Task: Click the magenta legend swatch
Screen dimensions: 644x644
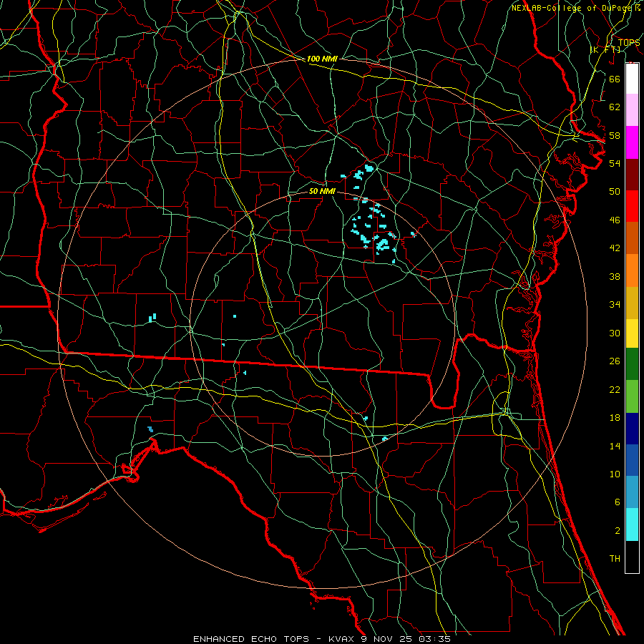Action: click(x=632, y=142)
